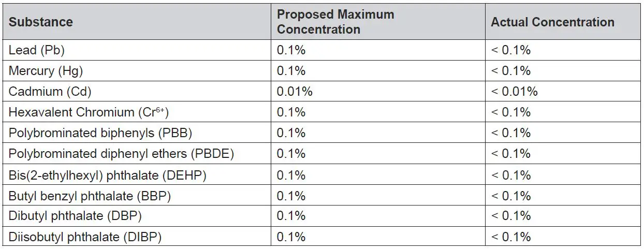The width and height of the screenshot is (644, 249).
Task: Click DBP's 0.1% proposed maximum value
Action: click(x=291, y=216)
